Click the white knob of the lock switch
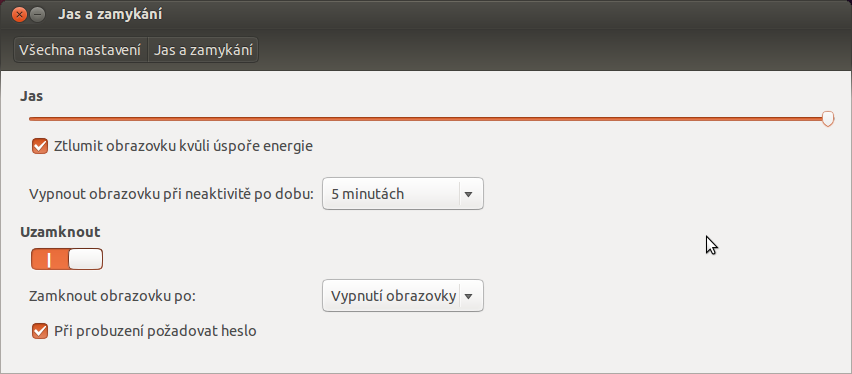 (x=85, y=259)
